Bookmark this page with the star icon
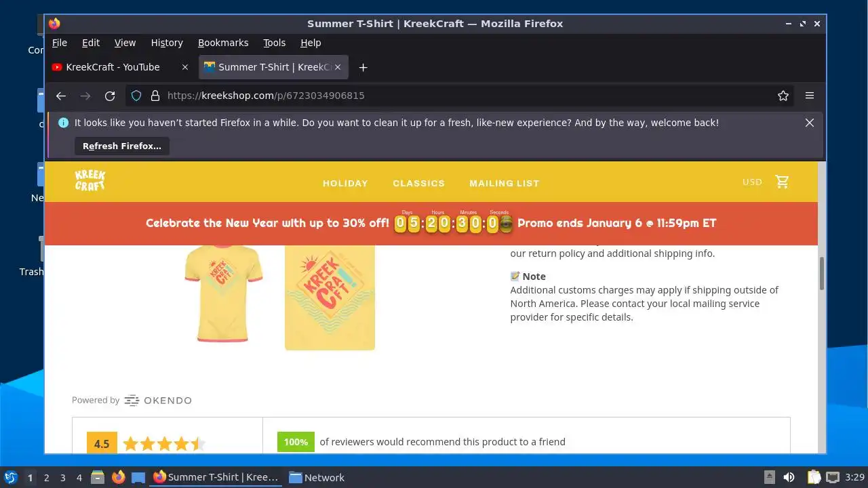Image resolution: width=868 pixels, height=488 pixels. pos(783,96)
